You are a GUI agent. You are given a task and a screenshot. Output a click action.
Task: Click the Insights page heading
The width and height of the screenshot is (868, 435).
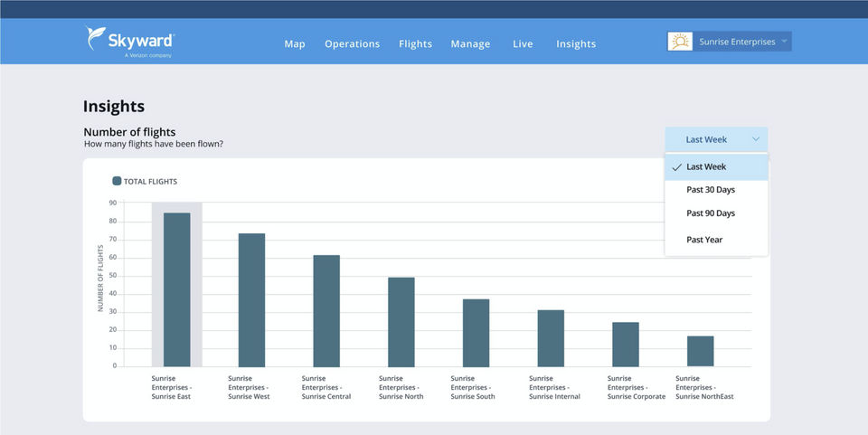[x=114, y=106]
